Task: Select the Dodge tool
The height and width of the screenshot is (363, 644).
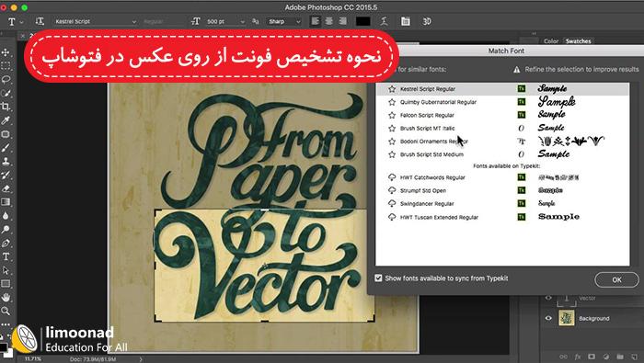Action: [6, 229]
